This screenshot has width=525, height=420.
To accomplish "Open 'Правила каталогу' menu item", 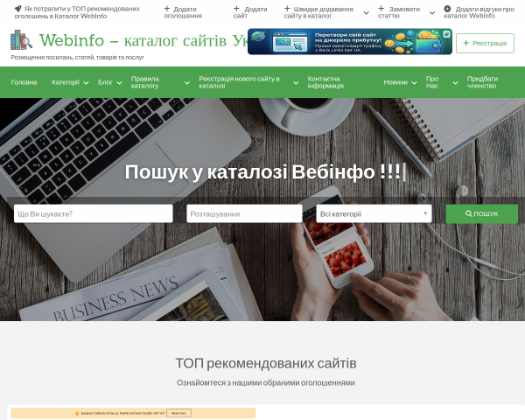I will pyautogui.click(x=145, y=82).
